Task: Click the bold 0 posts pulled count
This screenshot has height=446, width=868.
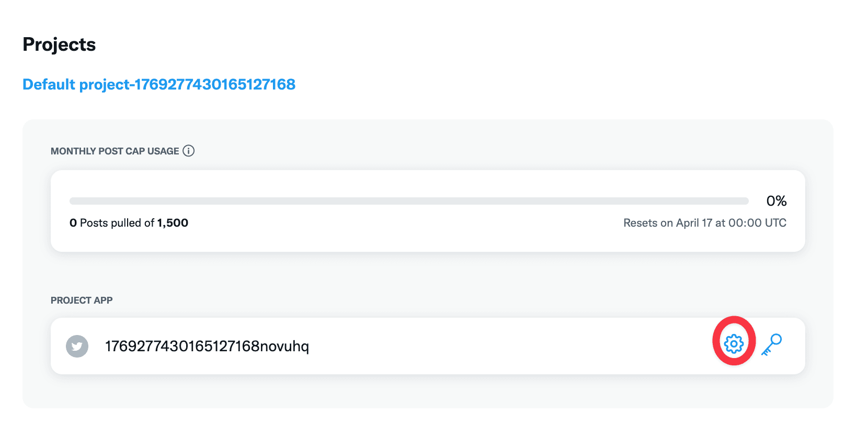Action: pos(73,223)
